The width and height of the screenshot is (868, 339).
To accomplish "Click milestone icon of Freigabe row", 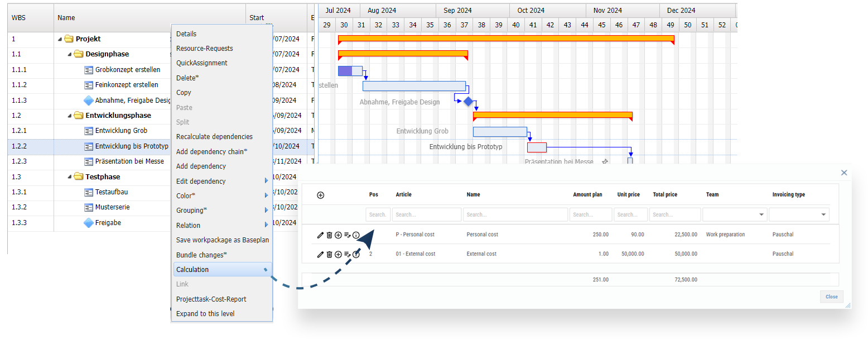I will click(88, 223).
